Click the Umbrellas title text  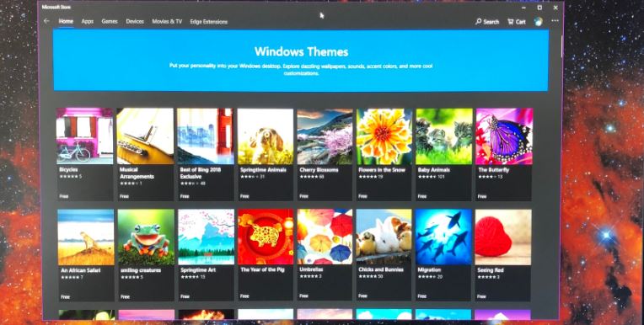coord(311,269)
